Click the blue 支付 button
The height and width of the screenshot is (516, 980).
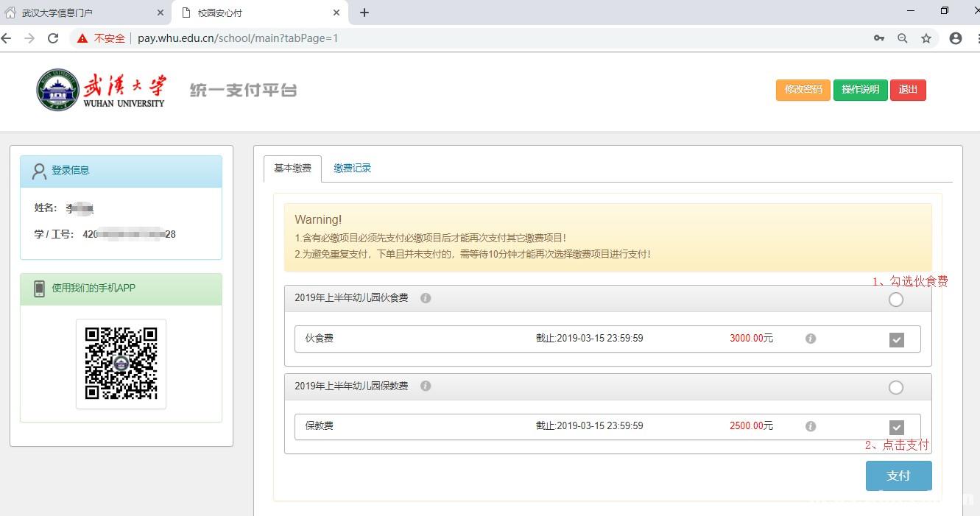point(898,476)
